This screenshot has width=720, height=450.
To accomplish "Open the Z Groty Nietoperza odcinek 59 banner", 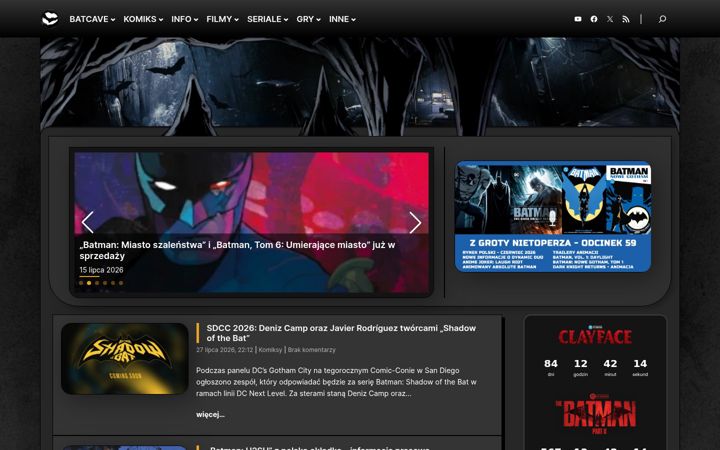I will click(x=553, y=216).
